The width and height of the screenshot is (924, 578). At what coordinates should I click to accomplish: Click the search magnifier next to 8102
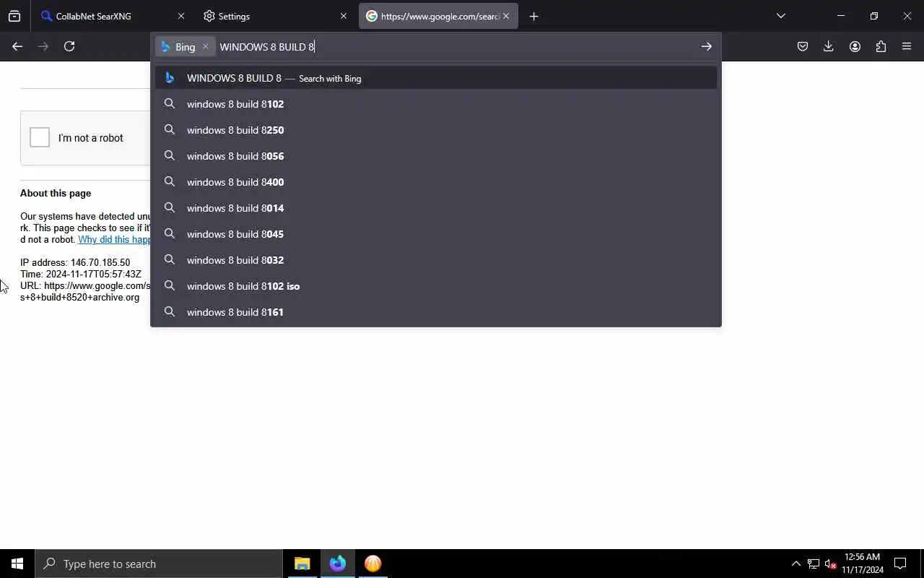[x=170, y=104]
